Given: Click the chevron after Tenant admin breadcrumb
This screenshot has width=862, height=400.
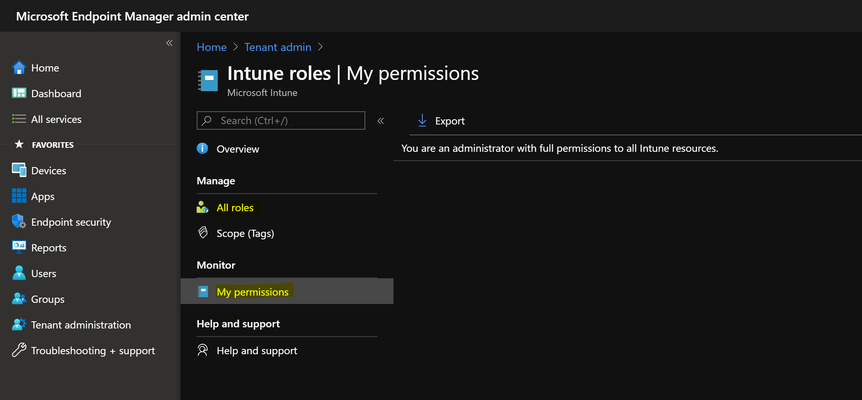Looking at the screenshot, I should (321, 47).
